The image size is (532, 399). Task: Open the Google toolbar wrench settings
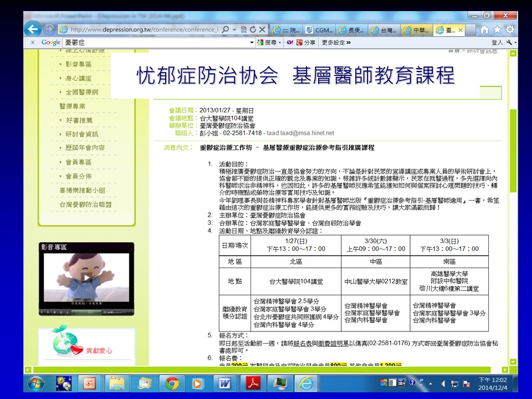tap(510, 43)
